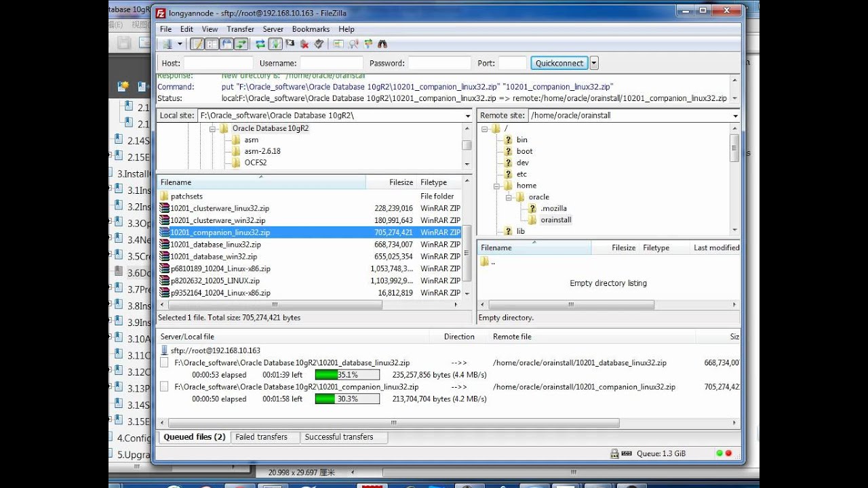Sort remote list by Last modified column

(714, 248)
